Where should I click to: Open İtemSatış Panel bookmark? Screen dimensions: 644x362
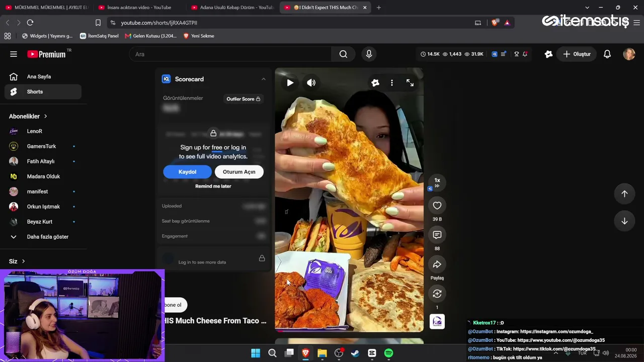click(99, 36)
